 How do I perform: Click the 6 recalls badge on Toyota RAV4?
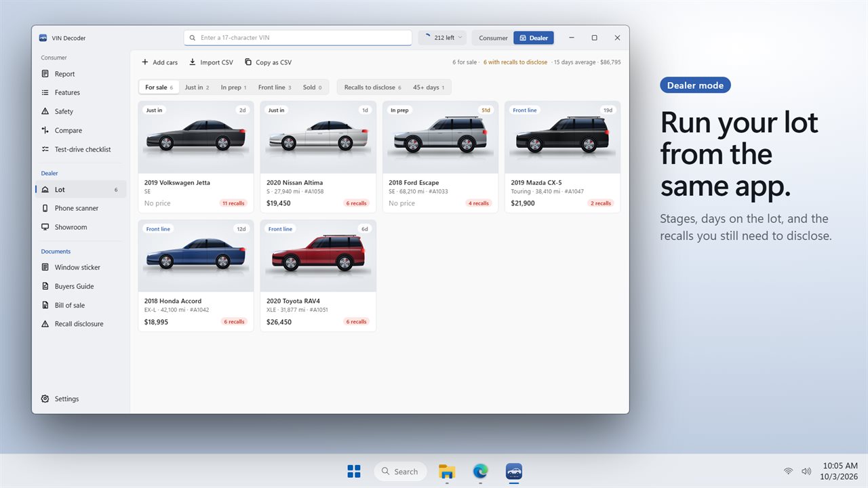click(x=357, y=322)
